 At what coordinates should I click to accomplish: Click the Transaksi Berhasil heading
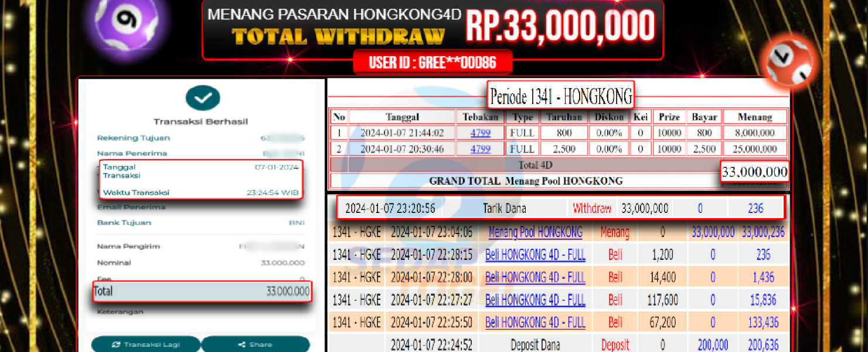(x=200, y=121)
